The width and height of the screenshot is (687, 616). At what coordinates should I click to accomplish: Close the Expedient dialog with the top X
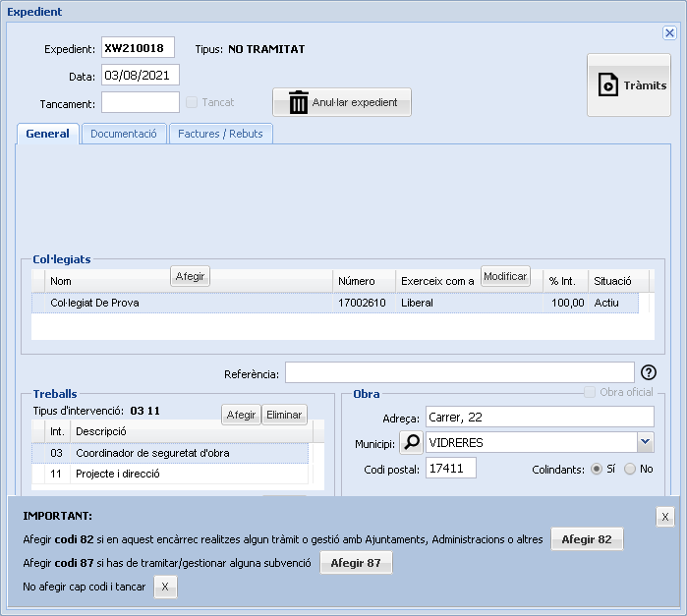(x=669, y=32)
